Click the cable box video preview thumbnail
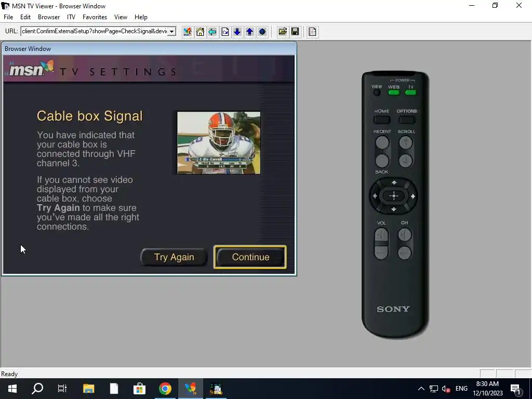 pos(219,143)
